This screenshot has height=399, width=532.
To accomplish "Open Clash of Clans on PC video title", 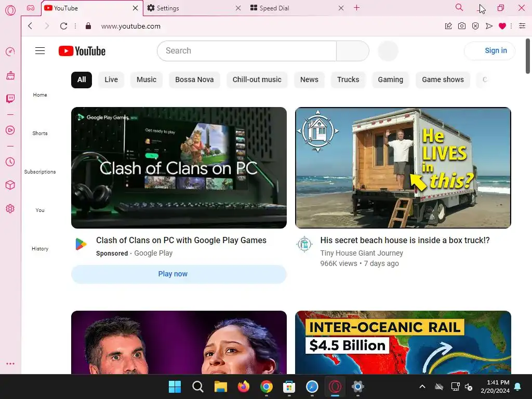I will tap(181, 240).
